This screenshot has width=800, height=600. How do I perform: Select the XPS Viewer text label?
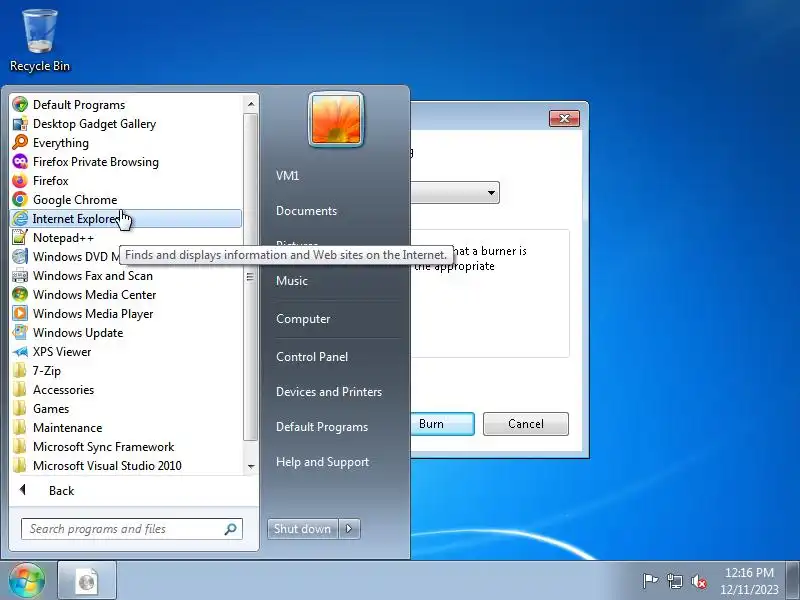62,352
